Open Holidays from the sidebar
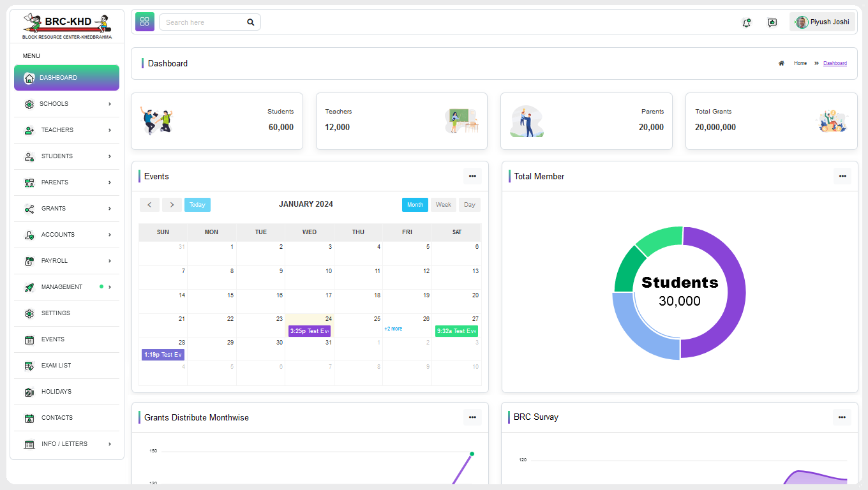This screenshot has height=490, width=868. pyautogui.click(x=56, y=392)
